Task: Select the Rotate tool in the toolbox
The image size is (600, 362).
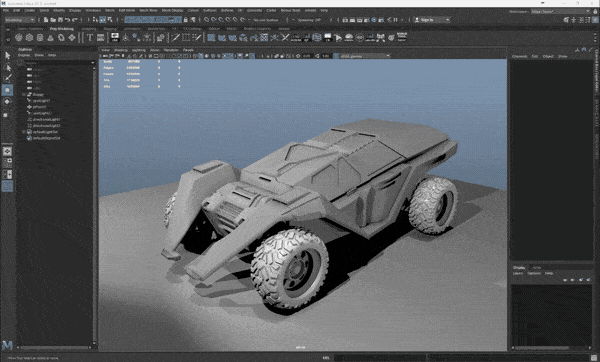Action: click(7, 102)
